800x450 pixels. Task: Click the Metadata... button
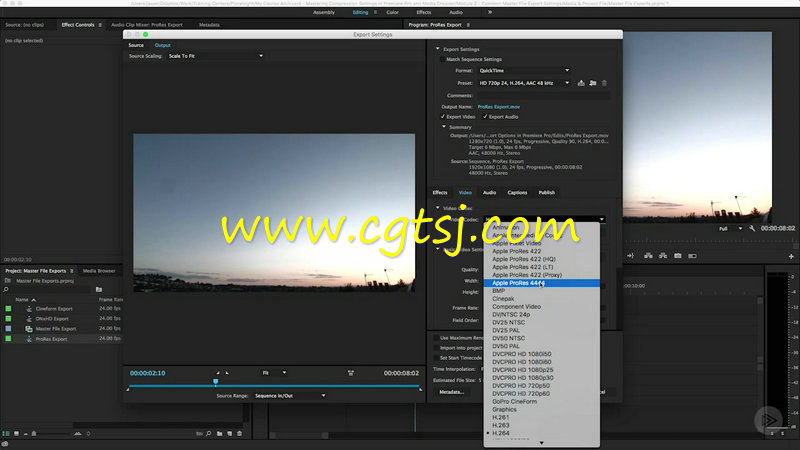(452, 392)
